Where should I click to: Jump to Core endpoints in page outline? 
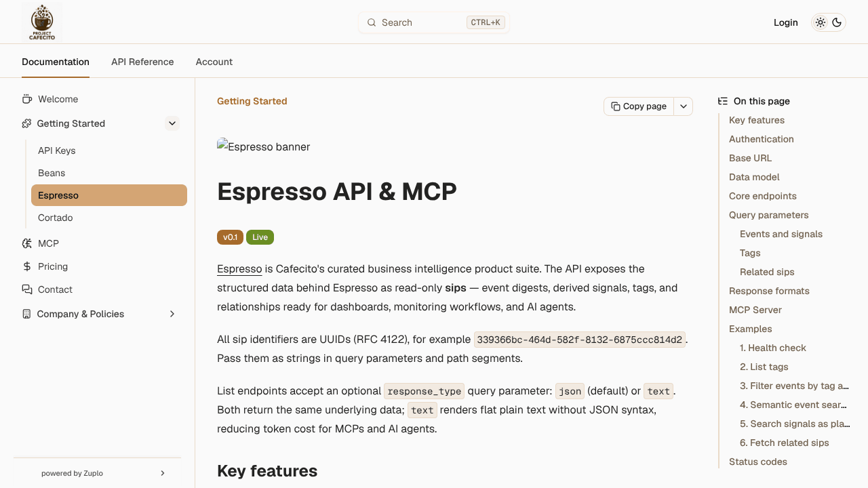[763, 196]
